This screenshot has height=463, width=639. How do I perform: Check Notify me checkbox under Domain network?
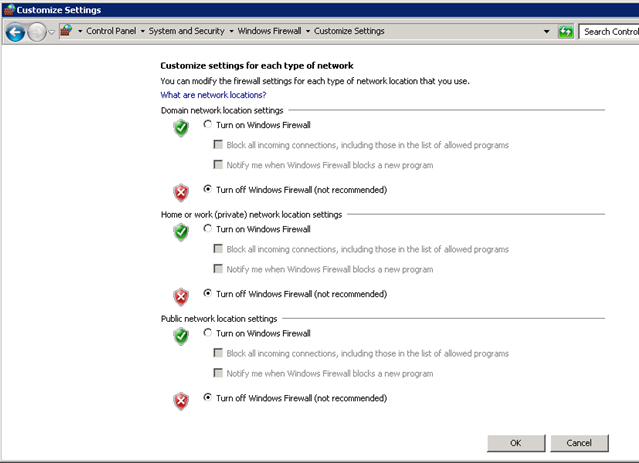click(218, 164)
